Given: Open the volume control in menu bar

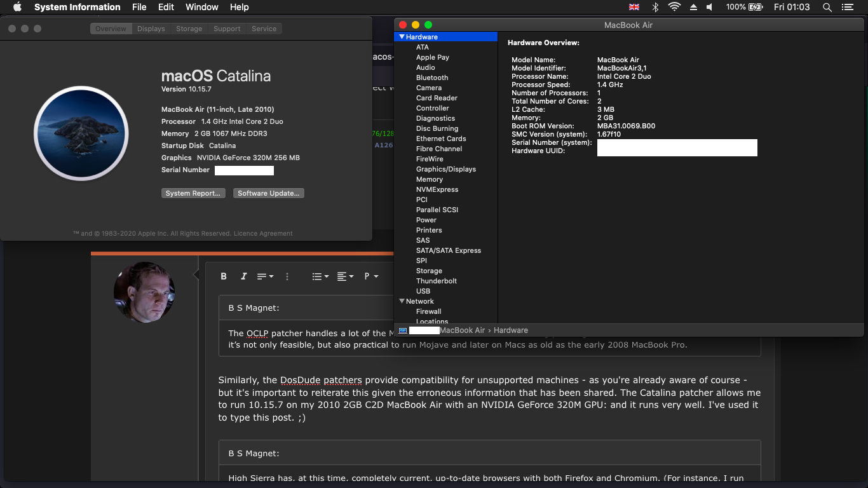Looking at the screenshot, I should point(710,7).
